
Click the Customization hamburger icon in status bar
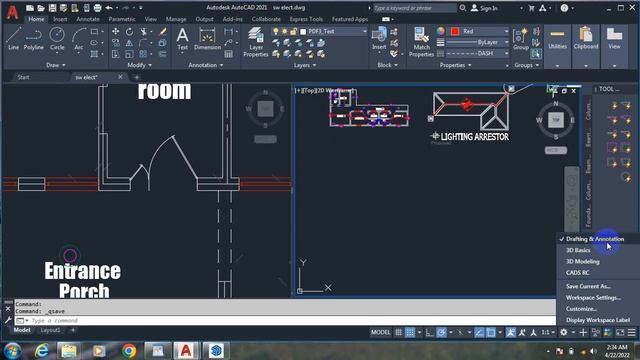(631, 333)
